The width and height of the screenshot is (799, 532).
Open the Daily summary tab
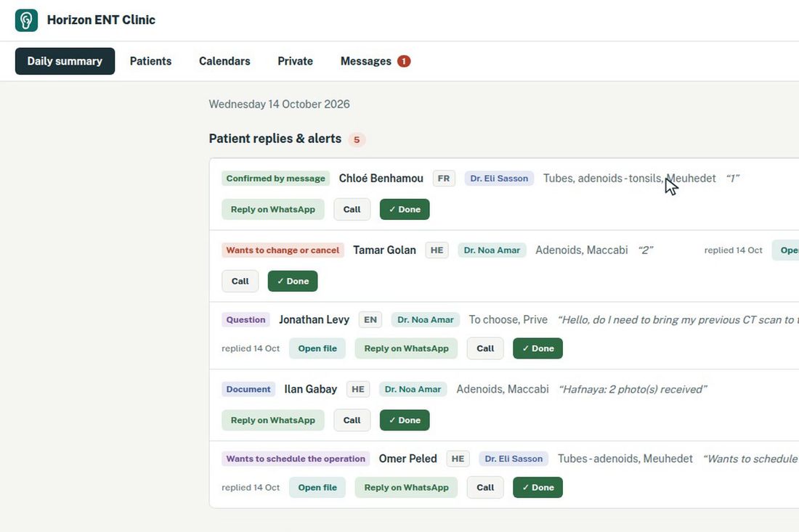(65, 61)
